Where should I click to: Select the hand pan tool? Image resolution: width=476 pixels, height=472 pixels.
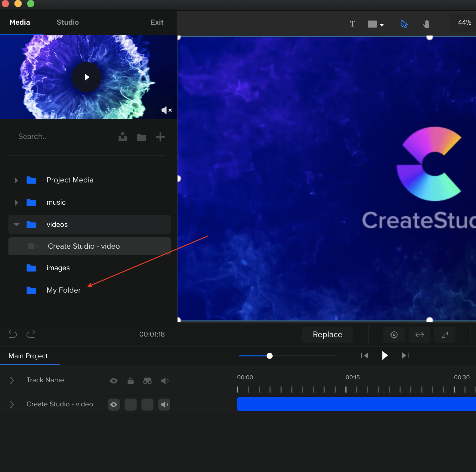pos(426,24)
